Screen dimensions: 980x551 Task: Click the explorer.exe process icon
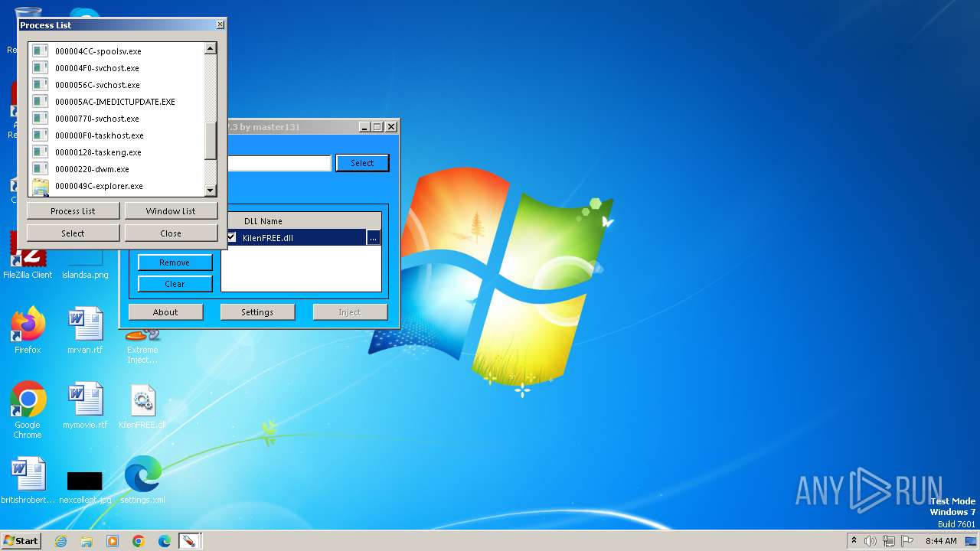click(x=40, y=186)
